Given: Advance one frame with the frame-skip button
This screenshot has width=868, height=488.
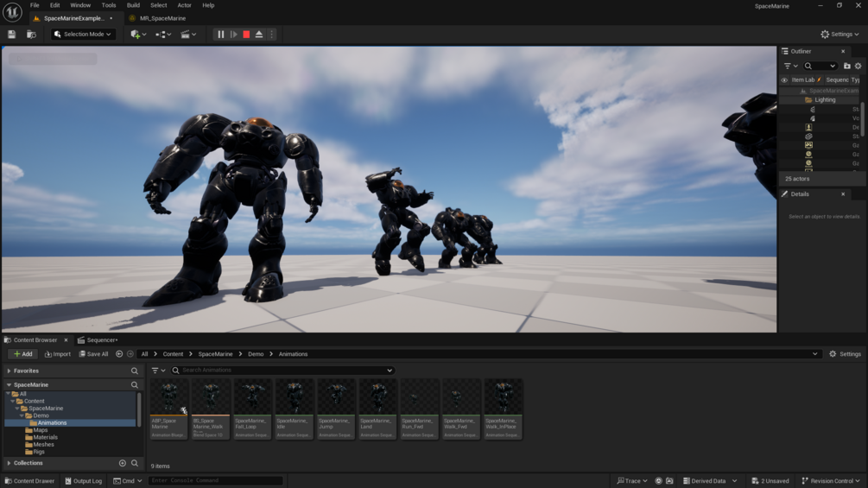Looking at the screenshot, I should click(233, 35).
